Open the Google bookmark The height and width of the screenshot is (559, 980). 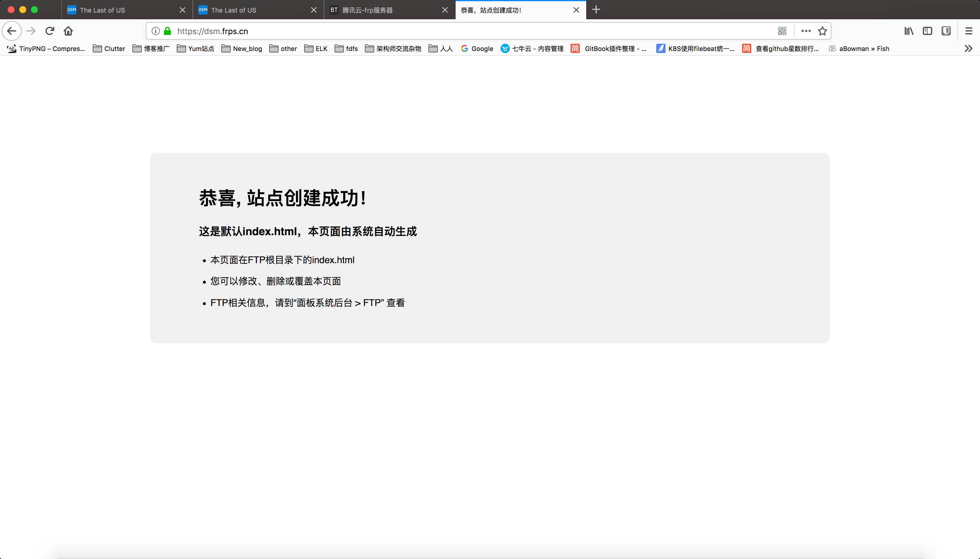(477, 49)
